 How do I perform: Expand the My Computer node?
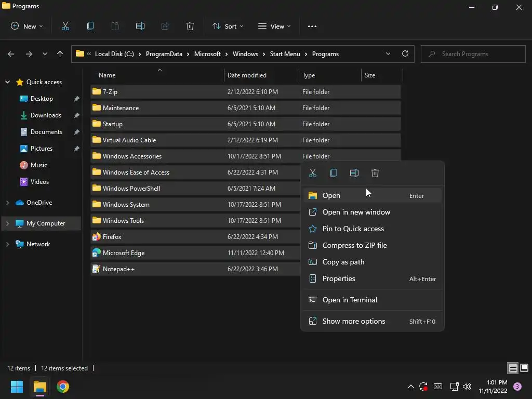(x=7, y=223)
